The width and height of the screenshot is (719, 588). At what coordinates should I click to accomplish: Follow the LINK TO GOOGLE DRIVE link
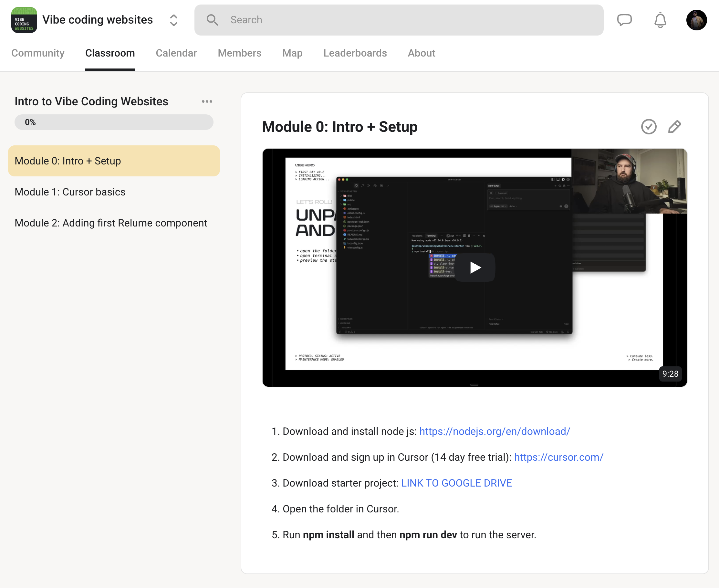[456, 483]
